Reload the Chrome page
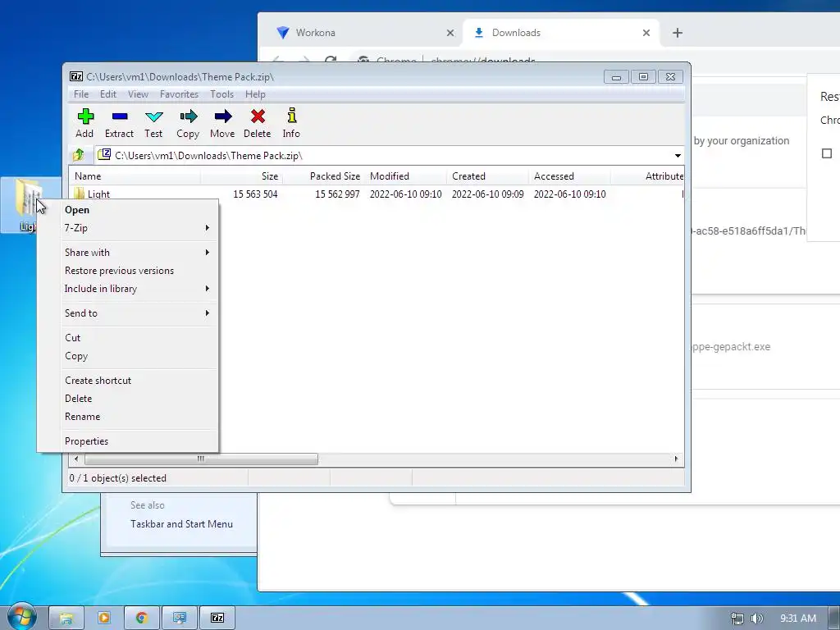 coord(331,60)
